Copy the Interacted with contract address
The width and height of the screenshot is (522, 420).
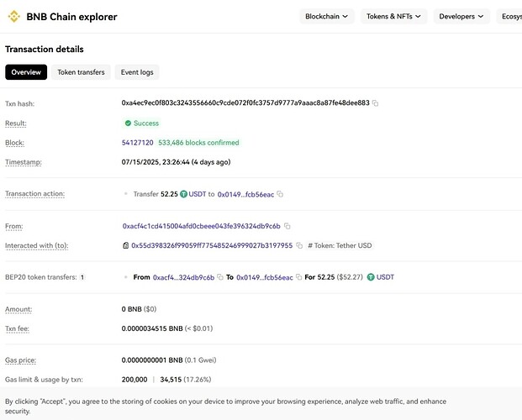point(299,246)
